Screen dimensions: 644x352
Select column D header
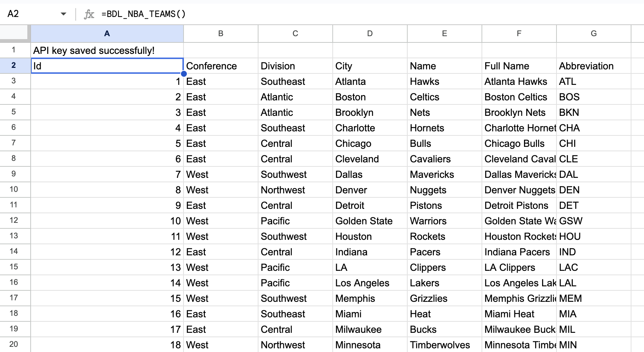[x=370, y=33]
